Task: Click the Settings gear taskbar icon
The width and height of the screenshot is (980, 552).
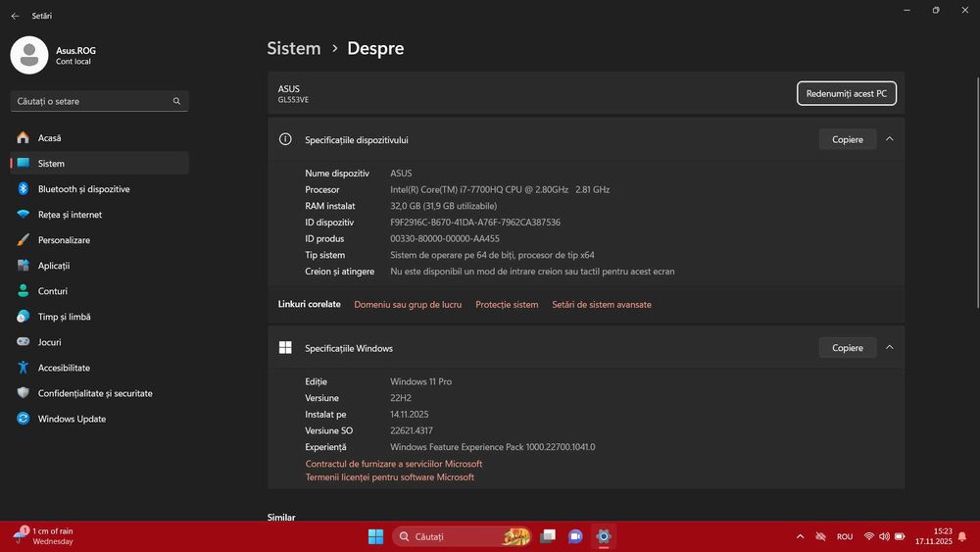Action: tap(603, 536)
